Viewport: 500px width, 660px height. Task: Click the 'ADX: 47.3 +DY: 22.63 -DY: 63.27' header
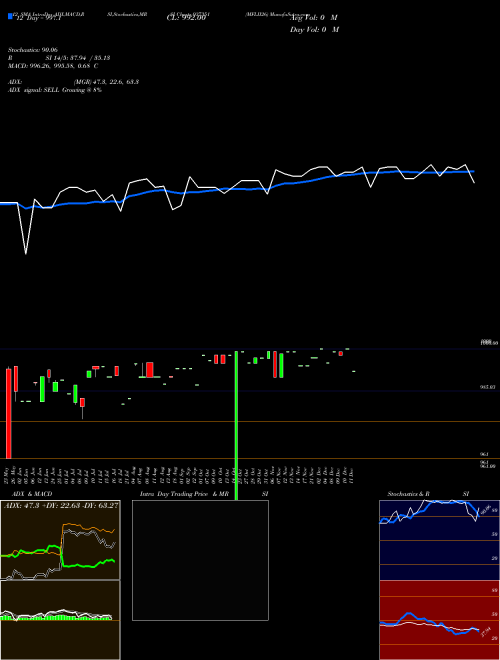coord(61,505)
